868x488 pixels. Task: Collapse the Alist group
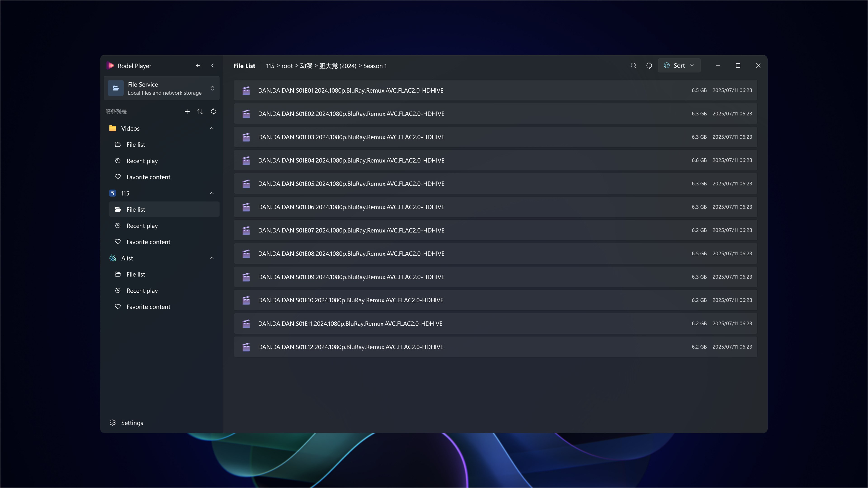pos(212,258)
